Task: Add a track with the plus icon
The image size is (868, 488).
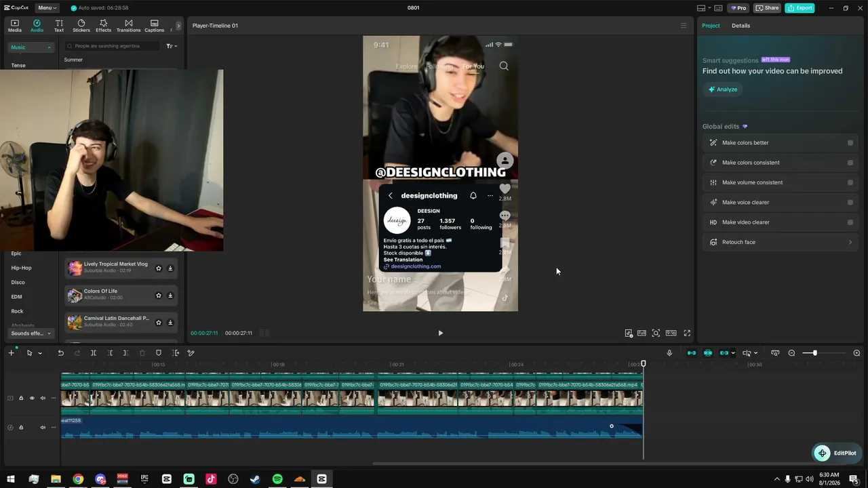Action: [x=11, y=352]
